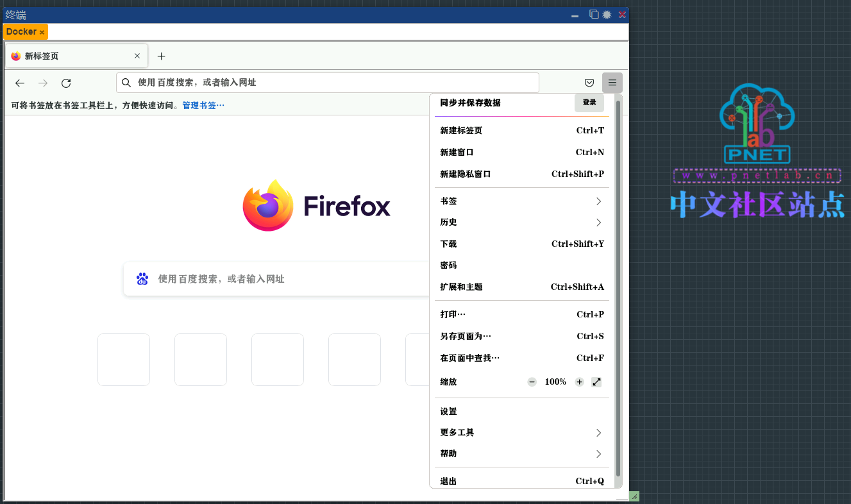Image resolution: width=851 pixels, height=504 pixels.
Task: Zoom in with the plus button
Action: point(579,382)
